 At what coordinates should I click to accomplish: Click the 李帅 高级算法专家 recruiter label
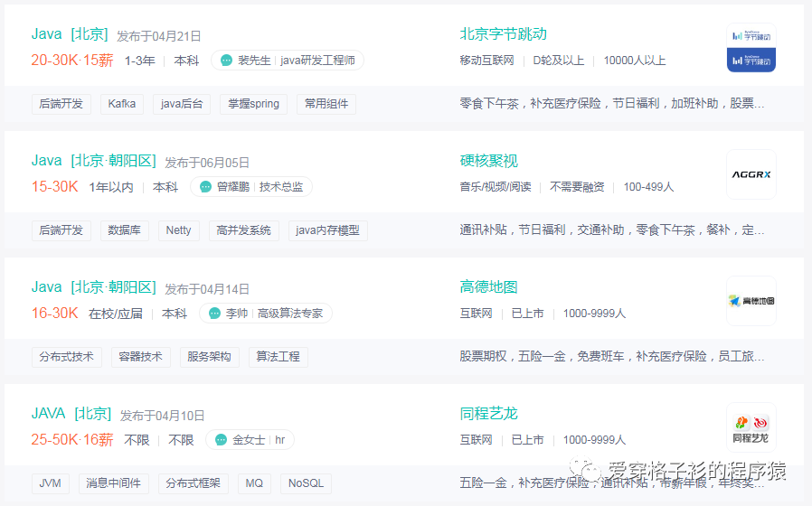(266, 313)
